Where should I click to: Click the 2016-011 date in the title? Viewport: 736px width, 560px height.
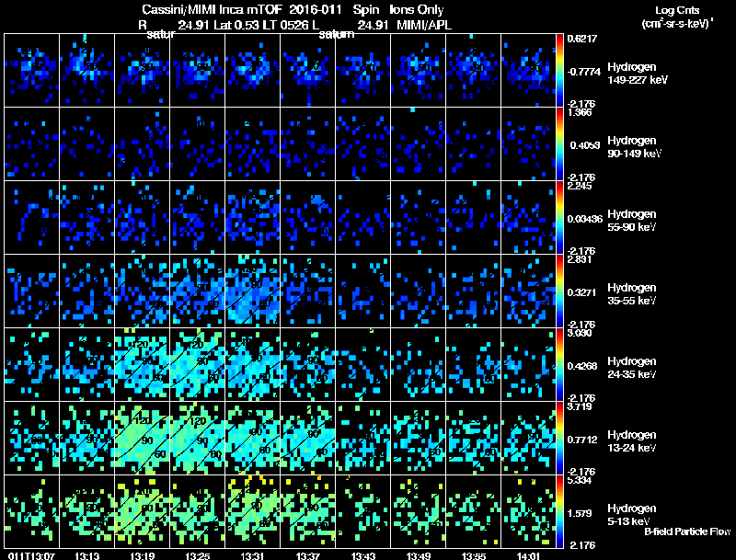tap(315, 9)
